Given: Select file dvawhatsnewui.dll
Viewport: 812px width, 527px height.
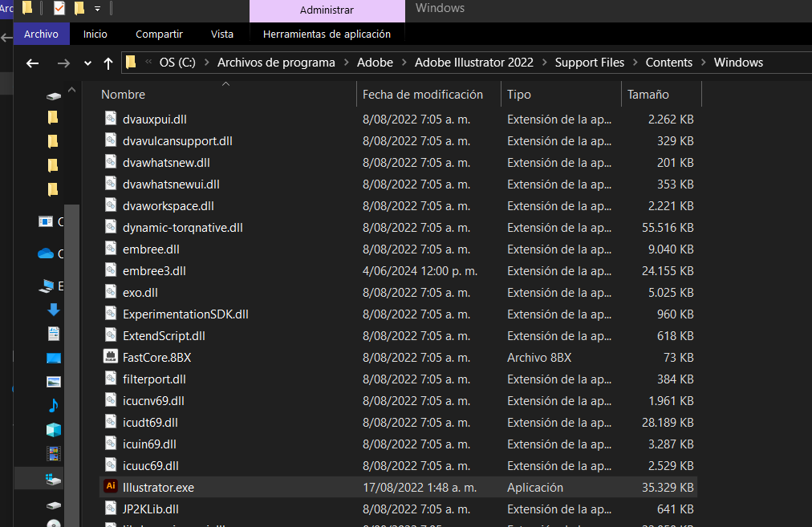Looking at the screenshot, I should coord(171,184).
